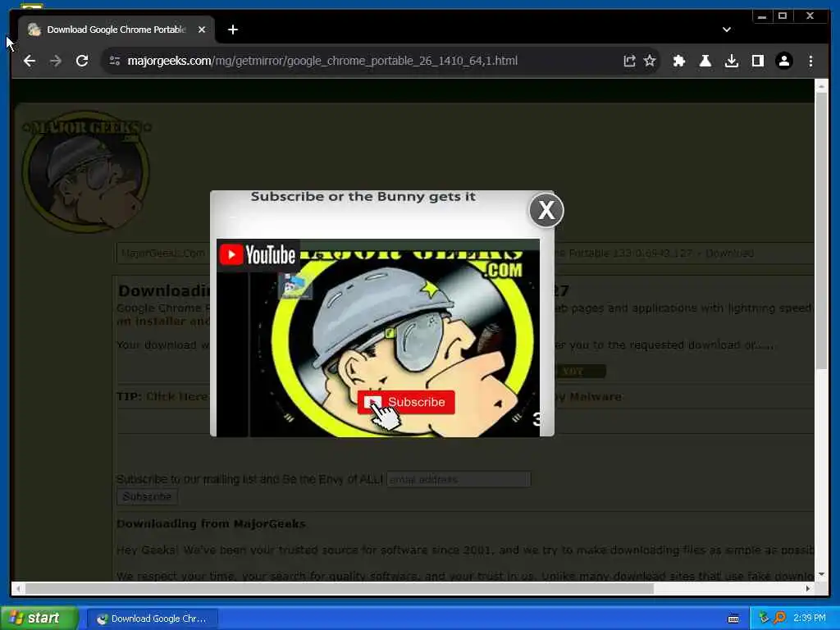Open Chrome Labs flask icon
The image size is (840, 630).
click(x=705, y=61)
